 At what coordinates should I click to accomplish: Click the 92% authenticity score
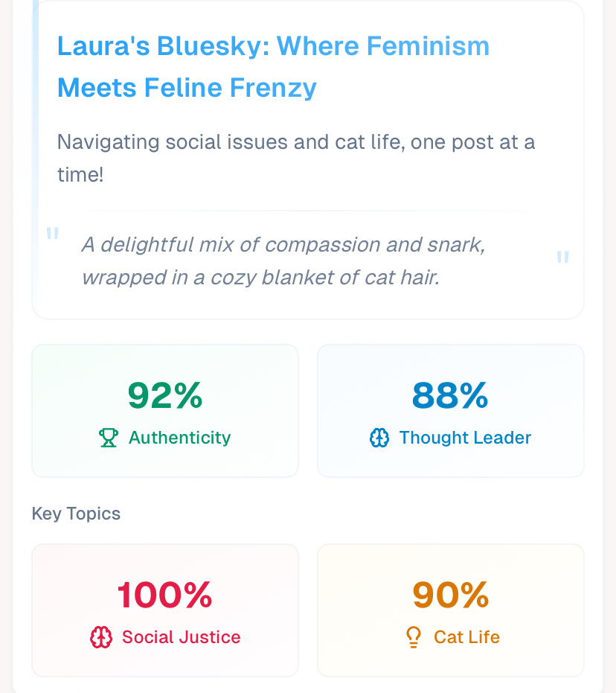pyautogui.click(x=165, y=395)
